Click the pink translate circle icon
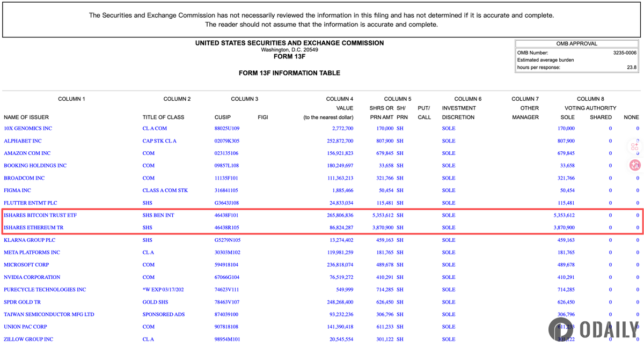 click(x=634, y=165)
